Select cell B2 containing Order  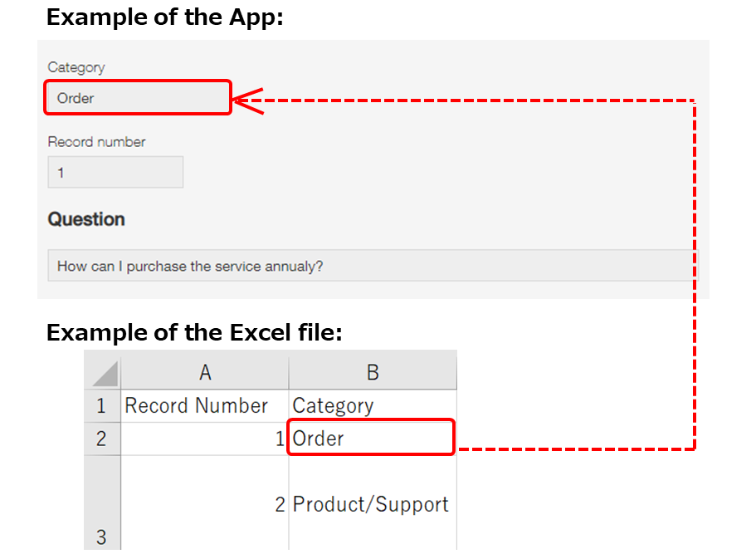[x=370, y=438]
